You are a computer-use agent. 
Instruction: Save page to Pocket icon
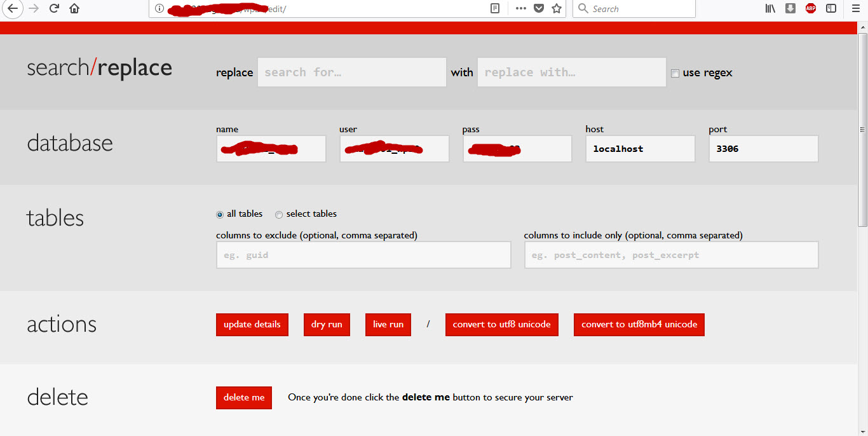coord(539,9)
